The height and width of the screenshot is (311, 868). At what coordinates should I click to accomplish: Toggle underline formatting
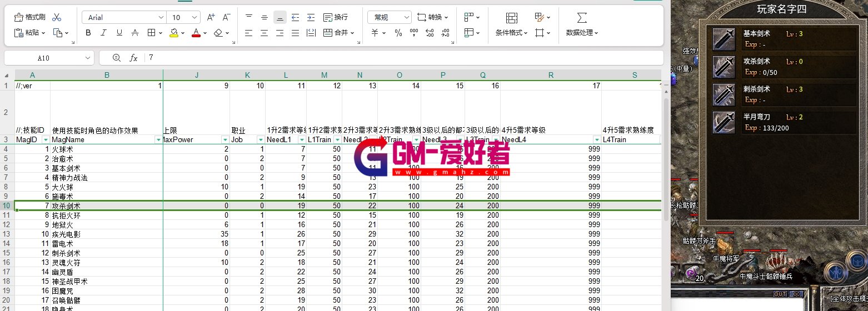[x=119, y=33]
